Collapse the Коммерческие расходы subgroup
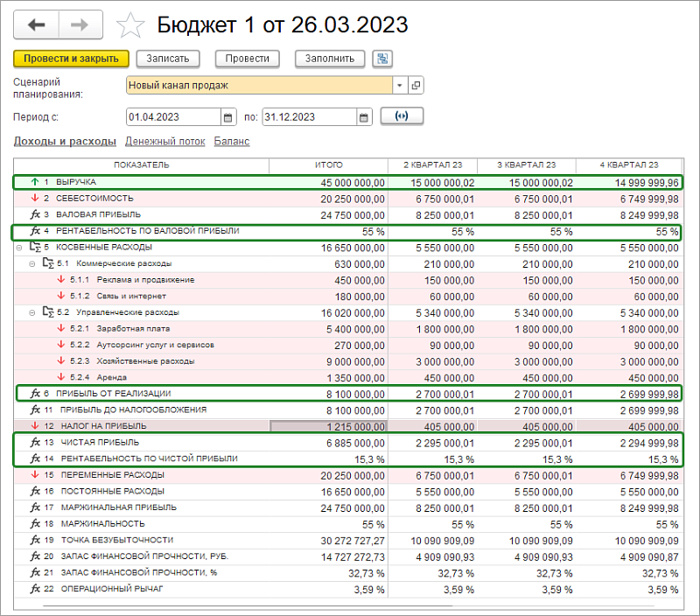This screenshot has height=616, width=700. point(31,263)
